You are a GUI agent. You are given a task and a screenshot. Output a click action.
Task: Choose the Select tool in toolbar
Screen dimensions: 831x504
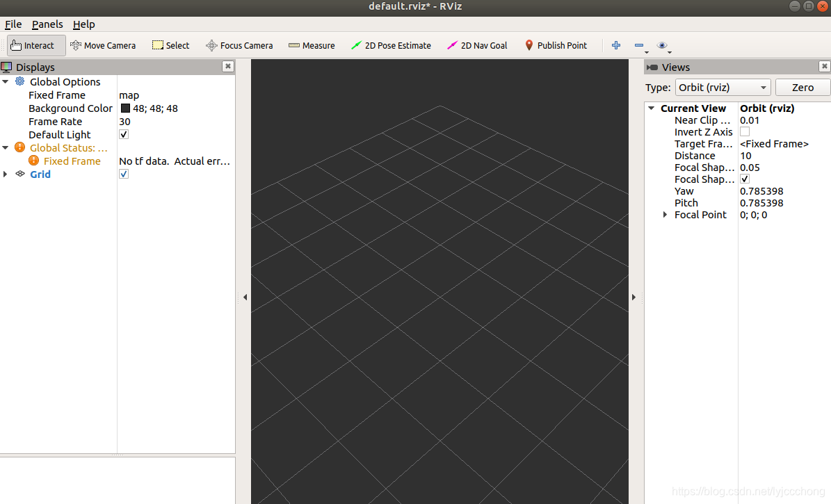pyautogui.click(x=170, y=46)
